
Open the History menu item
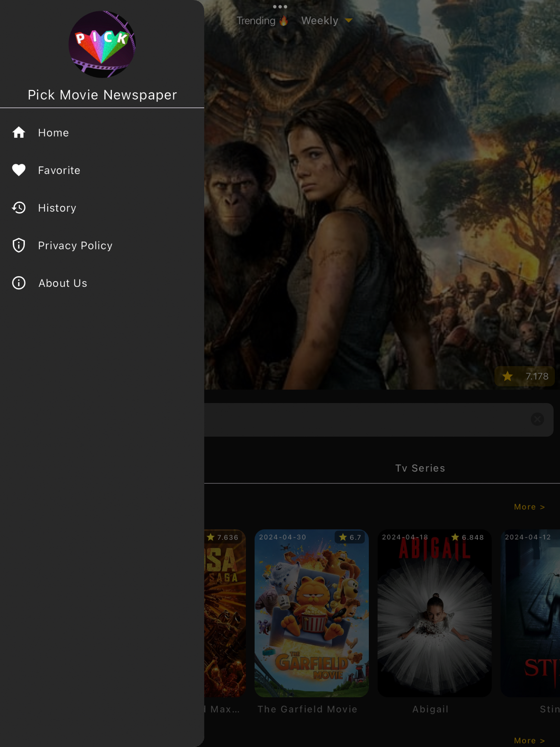102,208
